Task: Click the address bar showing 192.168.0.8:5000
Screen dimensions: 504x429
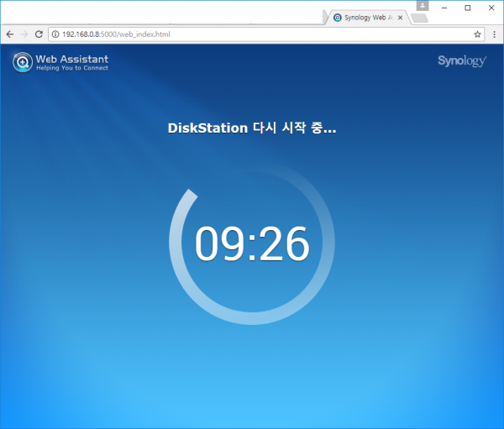Action: [x=252, y=34]
